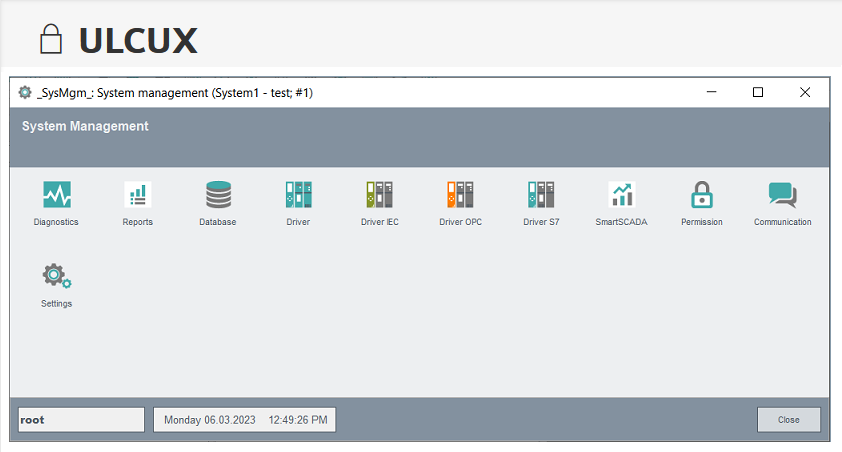This screenshot has width=842, height=452.
Task: Open the Diagnostics panel icon
Action: point(56,194)
